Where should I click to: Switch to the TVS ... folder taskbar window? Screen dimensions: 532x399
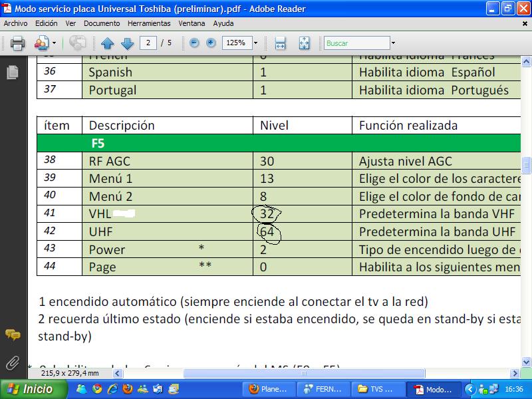point(378,389)
